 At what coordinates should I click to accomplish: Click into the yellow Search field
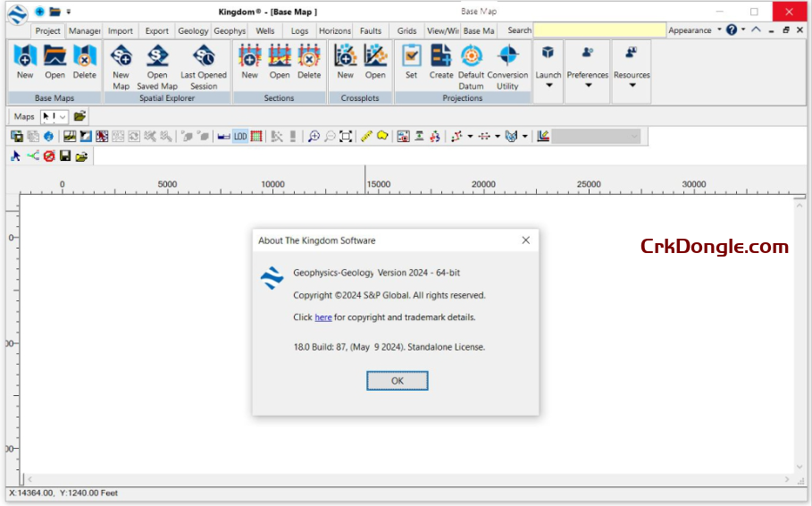[599, 30]
